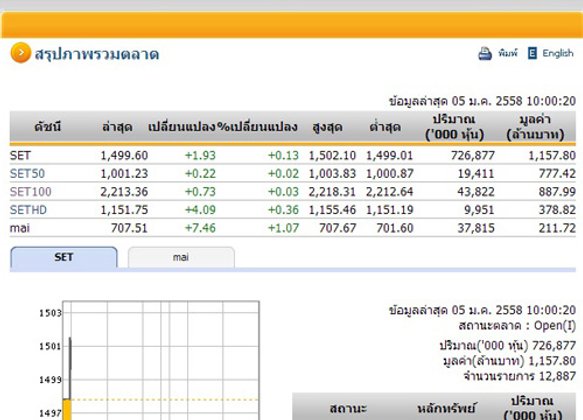Click SET100 value 887.99
Viewport: 583px width, 420px height.
(x=557, y=192)
